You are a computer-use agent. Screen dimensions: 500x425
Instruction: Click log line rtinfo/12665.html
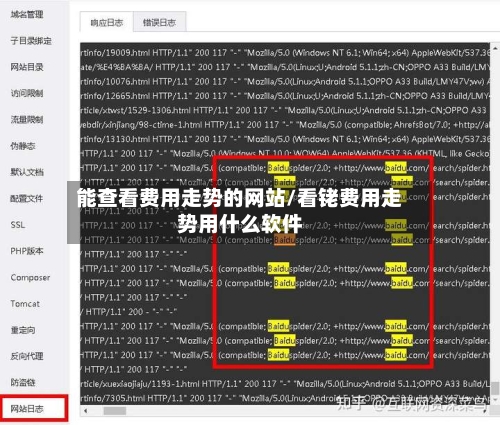click(285, 96)
